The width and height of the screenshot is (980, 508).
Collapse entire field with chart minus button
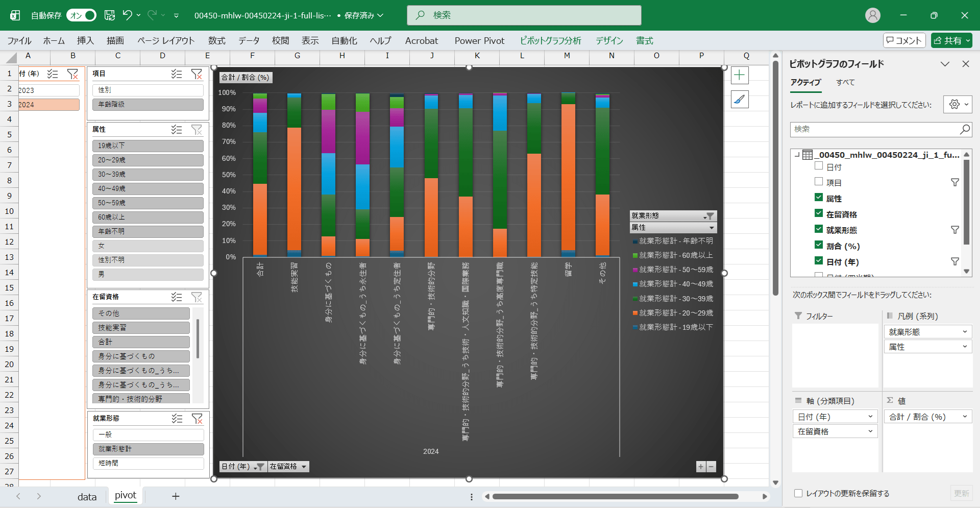711,467
